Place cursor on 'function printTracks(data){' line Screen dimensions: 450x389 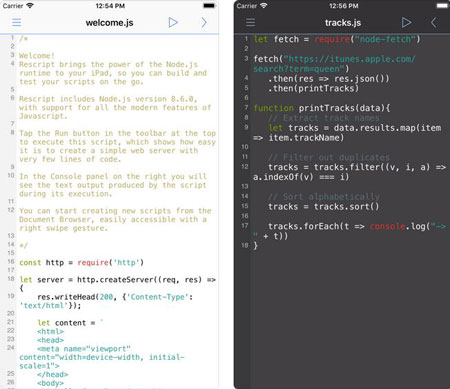click(322, 108)
